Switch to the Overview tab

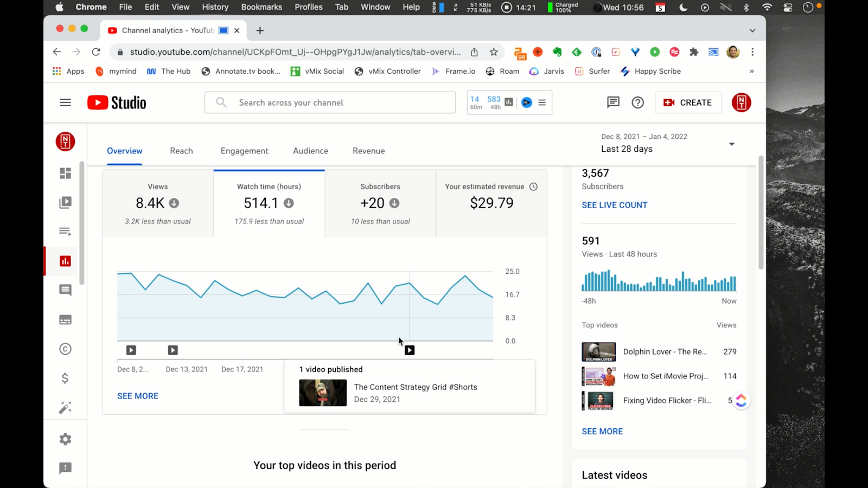(125, 151)
